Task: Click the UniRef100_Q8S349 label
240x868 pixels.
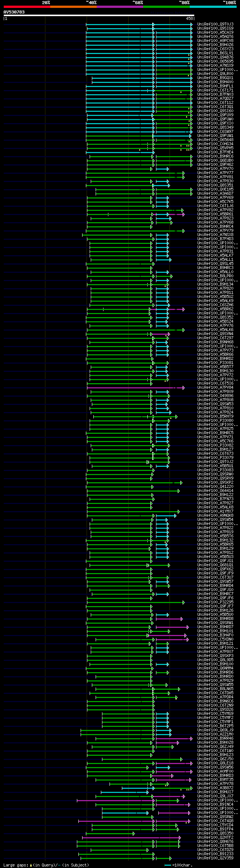Action: (x=215, y=127)
